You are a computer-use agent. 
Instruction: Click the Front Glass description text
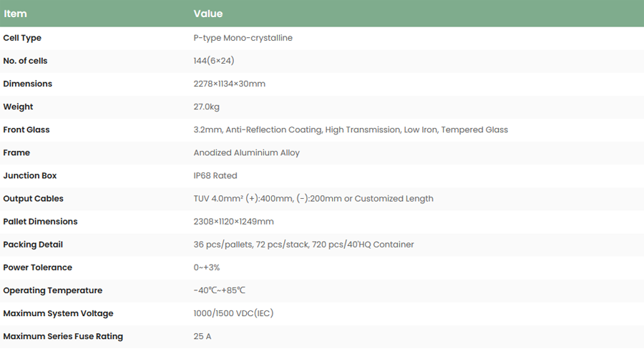click(x=351, y=129)
